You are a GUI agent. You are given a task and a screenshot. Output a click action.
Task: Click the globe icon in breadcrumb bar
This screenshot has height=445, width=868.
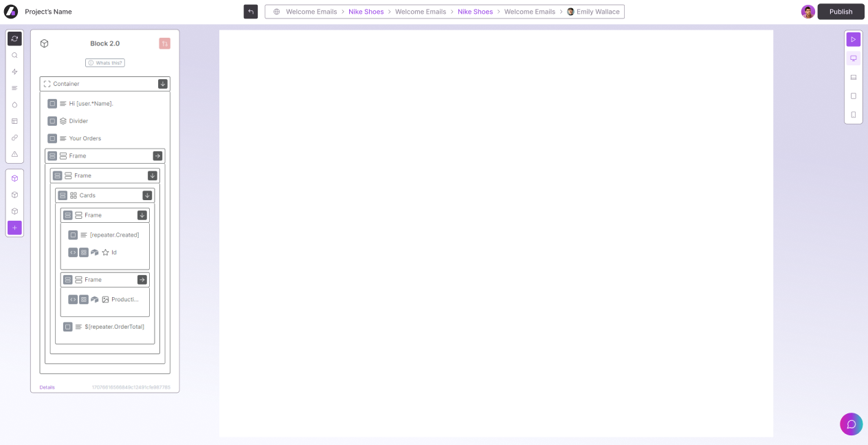click(x=276, y=12)
